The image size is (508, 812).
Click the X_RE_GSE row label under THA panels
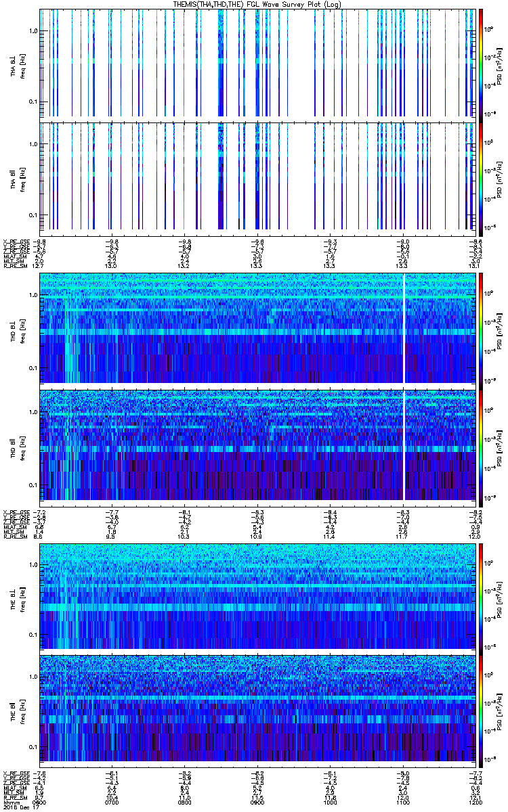click(16, 241)
